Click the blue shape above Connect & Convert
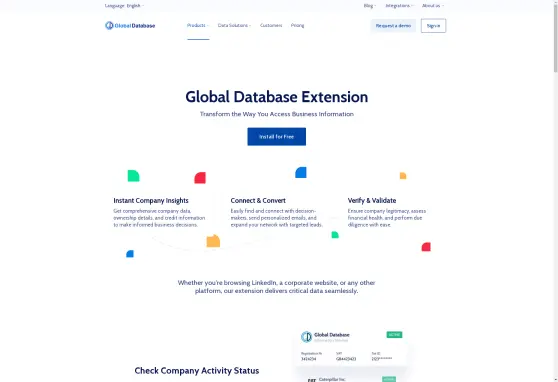Image resolution: width=558 pixels, height=382 pixels. coord(301,172)
